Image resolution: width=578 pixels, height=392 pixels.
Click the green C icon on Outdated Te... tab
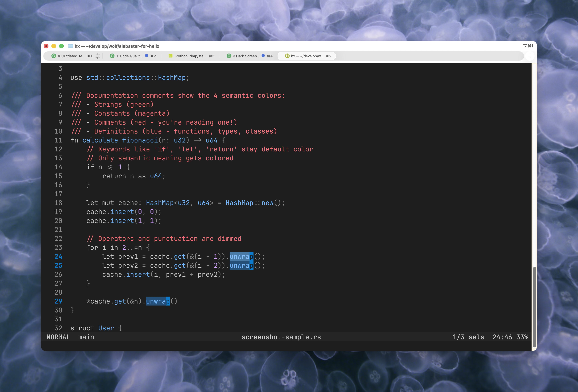tap(53, 56)
